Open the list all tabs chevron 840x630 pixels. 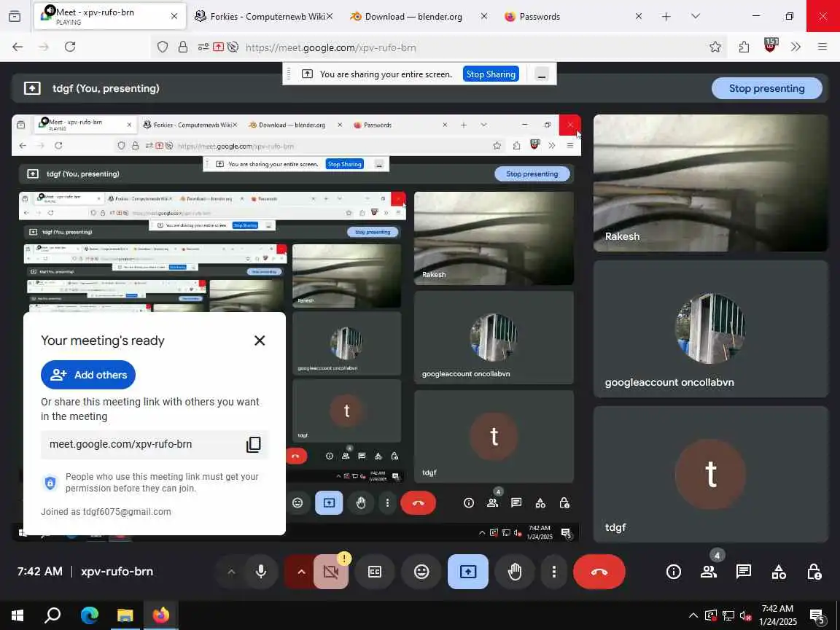(696, 17)
